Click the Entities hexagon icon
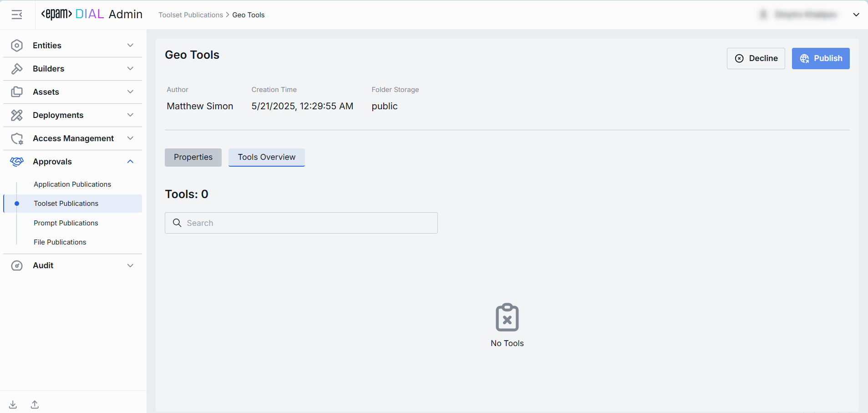This screenshot has height=413, width=868. 17,46
